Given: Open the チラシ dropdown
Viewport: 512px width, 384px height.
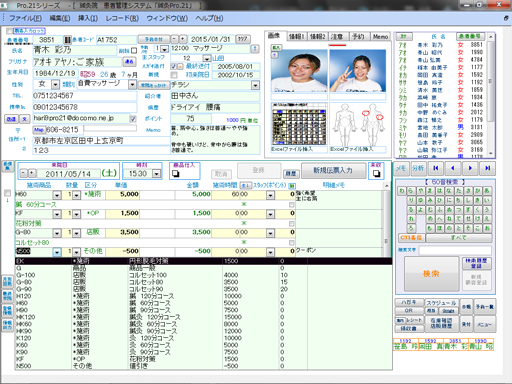Looking at the screenshot, I should point(255,85).
